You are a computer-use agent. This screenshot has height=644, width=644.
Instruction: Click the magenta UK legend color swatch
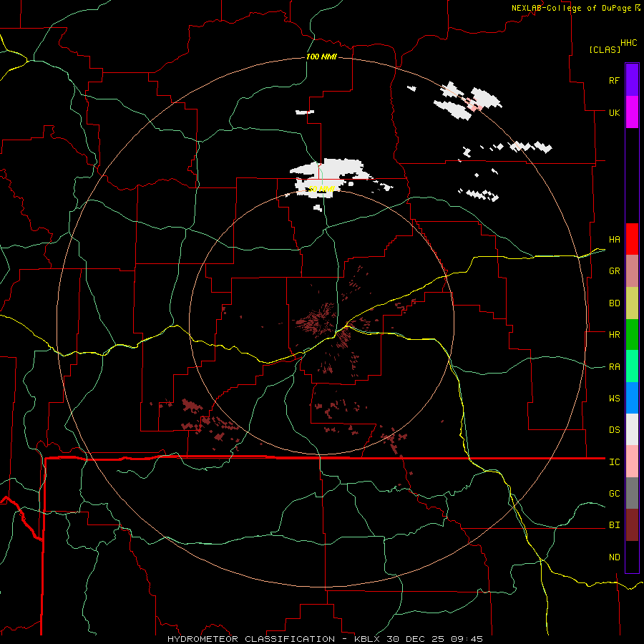[x=632, y=112]
